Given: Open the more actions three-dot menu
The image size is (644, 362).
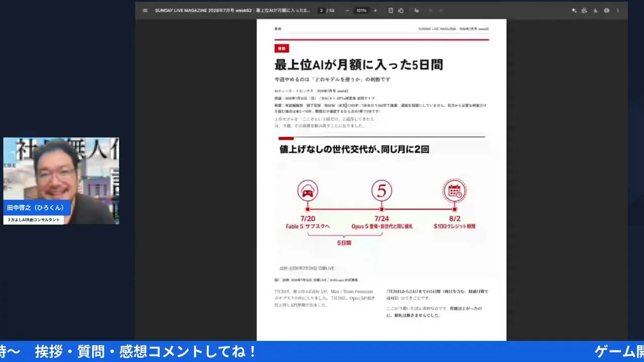Looking at the screenshot, I should 618,11.
